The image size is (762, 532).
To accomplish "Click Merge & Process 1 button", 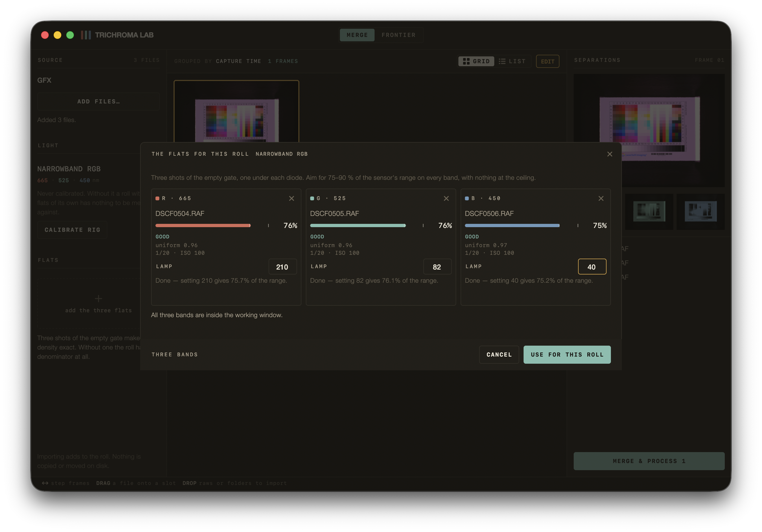I will point(649,461).
